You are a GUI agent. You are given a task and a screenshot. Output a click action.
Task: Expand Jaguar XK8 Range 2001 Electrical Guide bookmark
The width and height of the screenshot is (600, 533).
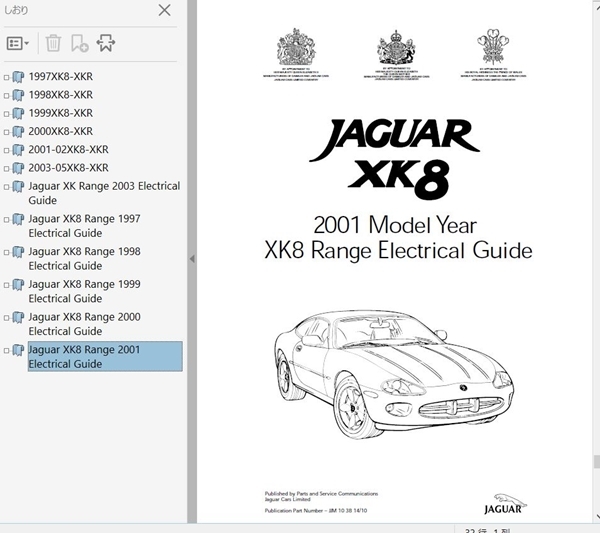pyautogui.click(x=6, y=351)
